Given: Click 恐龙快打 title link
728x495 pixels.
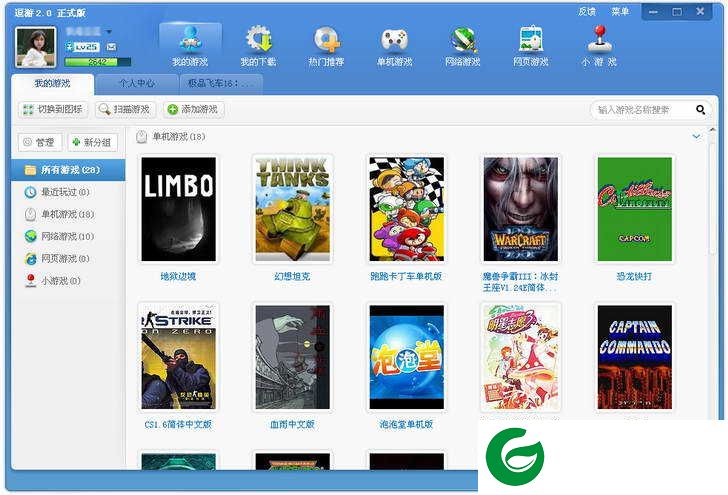Looking at the screenshot, I should point(634,277).
